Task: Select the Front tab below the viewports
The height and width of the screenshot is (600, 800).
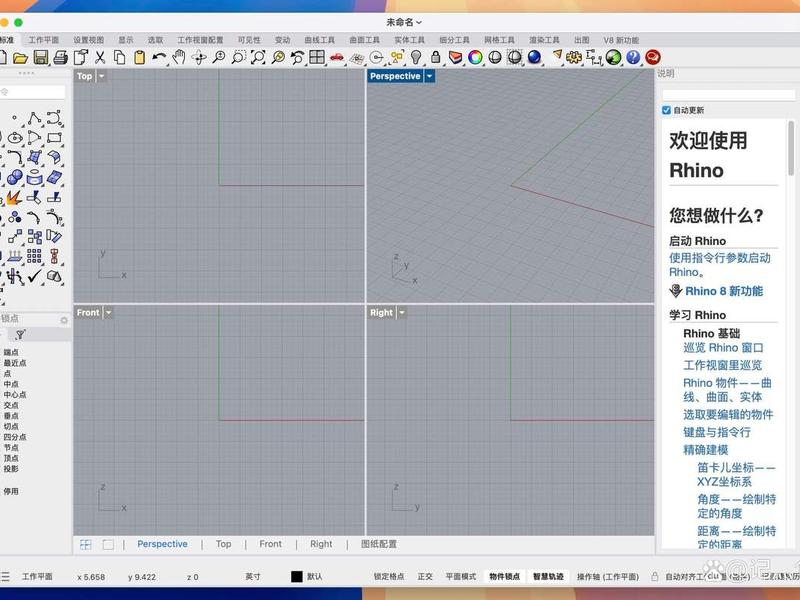Action: tap(270, 544)
